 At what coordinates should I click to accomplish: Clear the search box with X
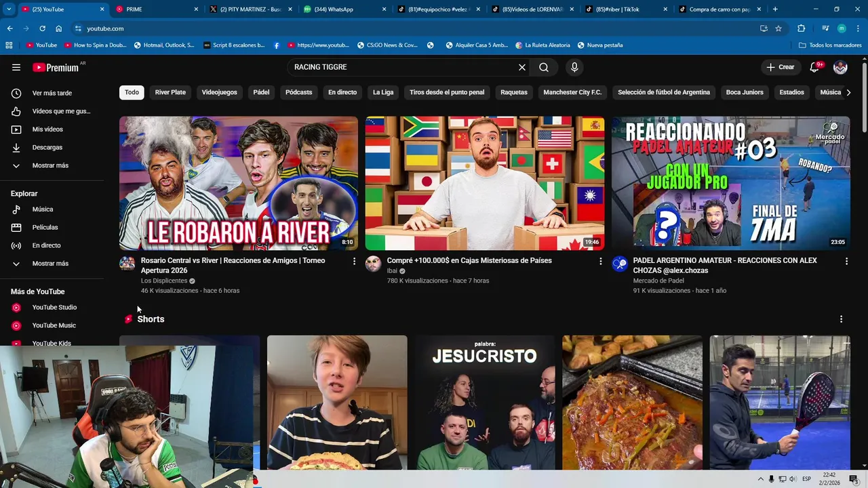522,67
